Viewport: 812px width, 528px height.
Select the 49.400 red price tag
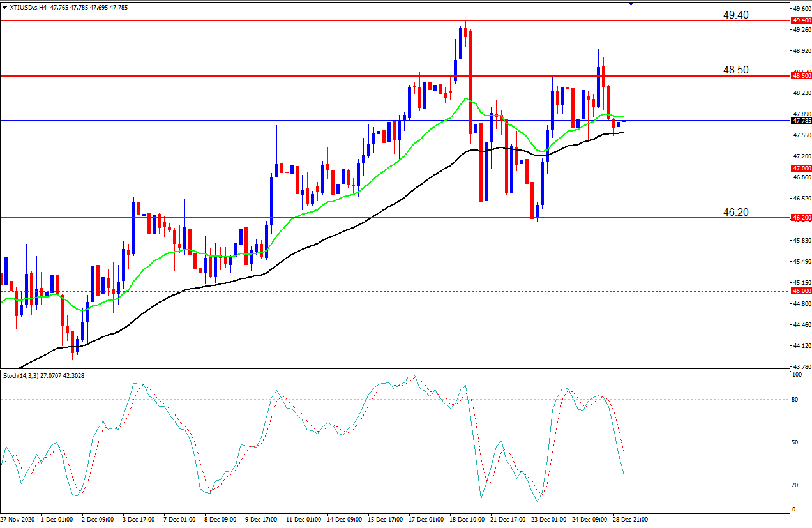point(801,20)
